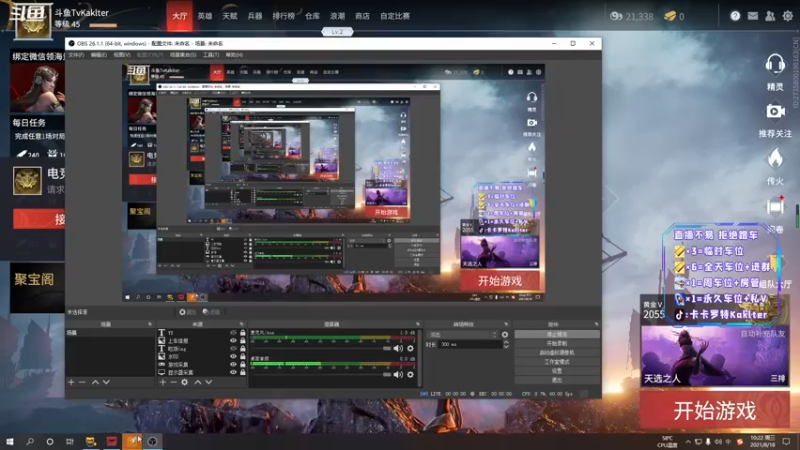Open source properties gear in the sources toolbar

(x=185, y=382)
